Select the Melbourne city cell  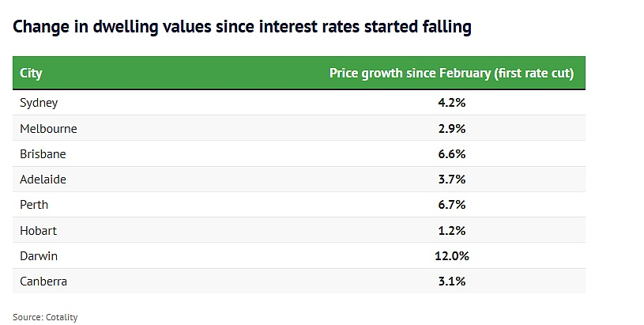click(48, 128)
